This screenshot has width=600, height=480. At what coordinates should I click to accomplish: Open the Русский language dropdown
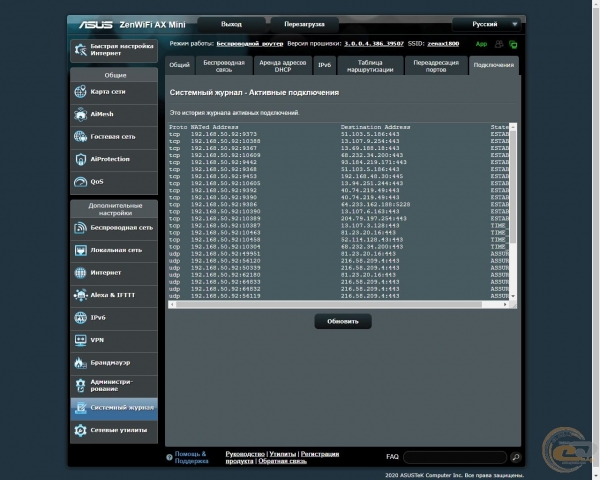pos(486,24)
